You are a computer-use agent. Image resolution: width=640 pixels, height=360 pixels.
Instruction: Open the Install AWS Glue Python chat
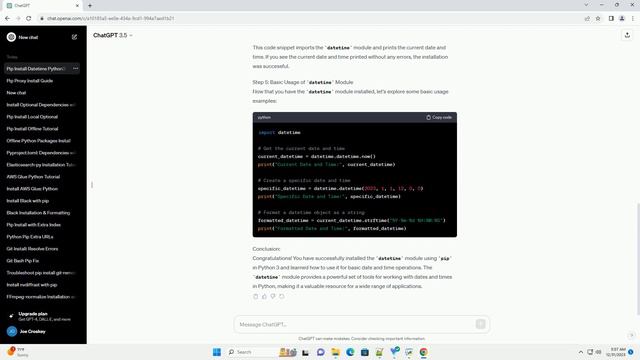tap(42, 189)
